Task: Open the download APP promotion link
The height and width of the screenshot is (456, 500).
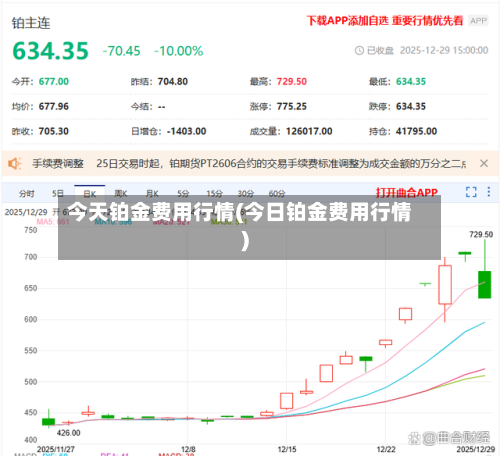Action: 385,21
